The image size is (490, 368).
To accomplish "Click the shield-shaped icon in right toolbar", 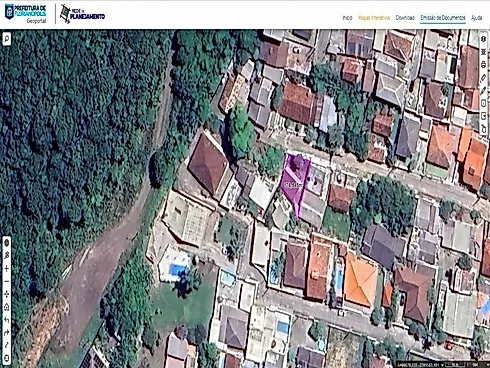I will (x=483, y=103).
